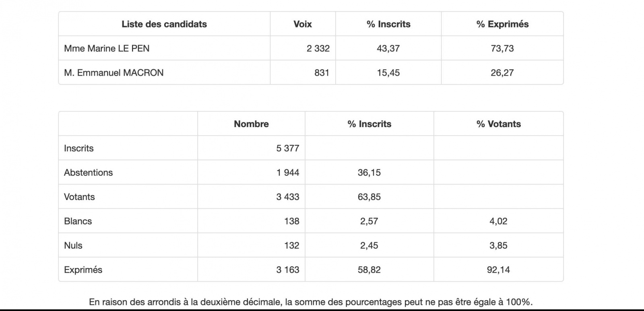Click the 'Nombre' column header
644x311 pixels.
(x=251, y=124)
